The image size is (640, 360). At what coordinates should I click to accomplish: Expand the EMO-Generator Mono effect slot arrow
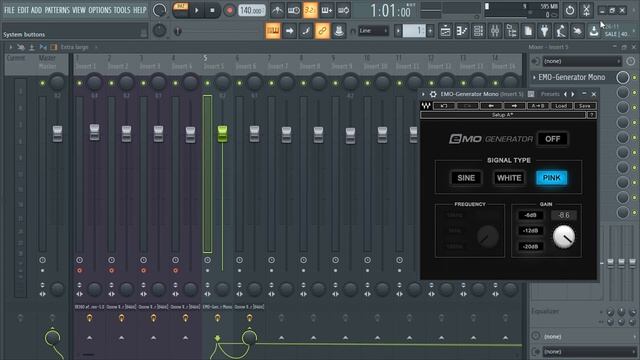click(x=534, y=77)
